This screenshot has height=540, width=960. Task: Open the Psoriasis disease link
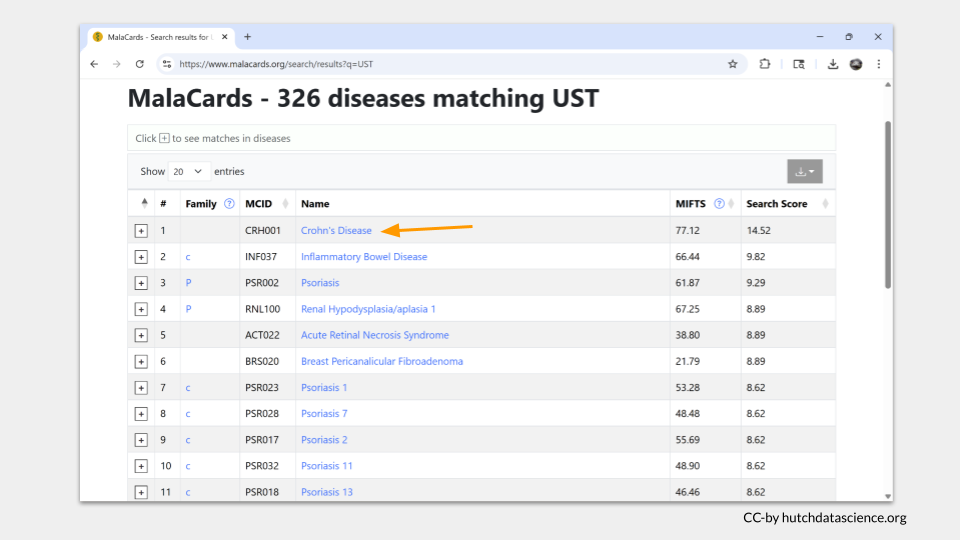[x=320, y=283]
